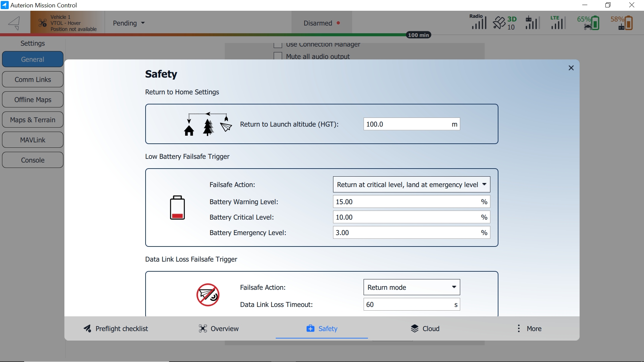
Task: Click the 58% controller battery icon
Action: click(622, 23)
